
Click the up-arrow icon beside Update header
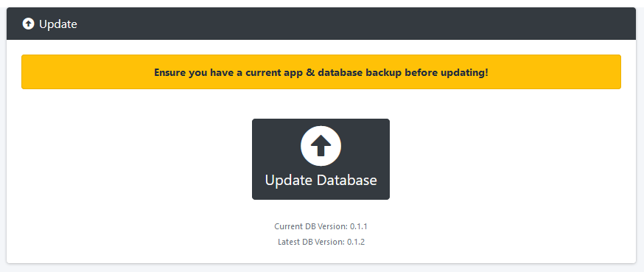[28, 24]
